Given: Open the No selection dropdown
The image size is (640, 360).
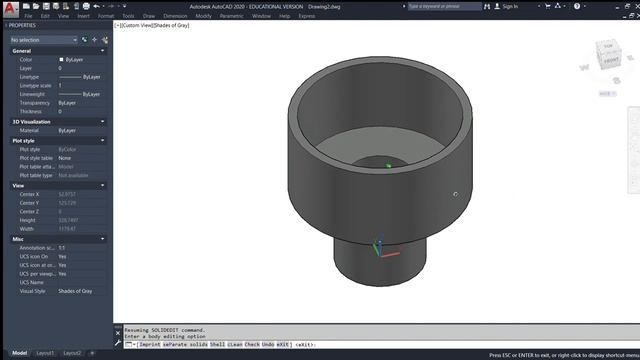Looking at the screenshot, I should click(x=44, y=40).
